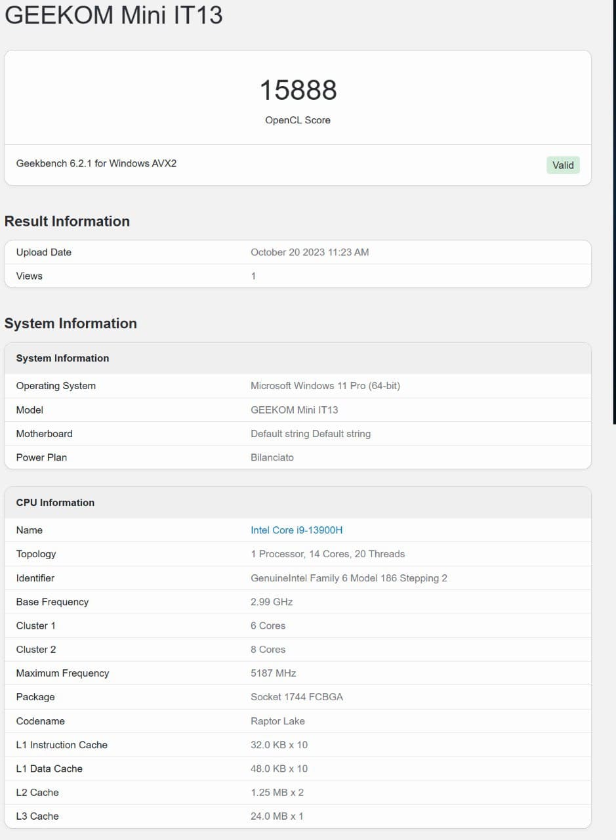
Task: Select GenuineIntel Family 6 Model 186 Stepping 2
Action: point(349,578)
